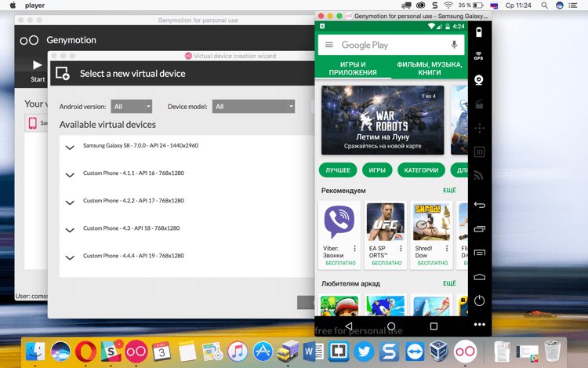Viewport: 588px width, 368px height.
Task: Tap the ИГРЫ chip button
Action: coord(377,170)
